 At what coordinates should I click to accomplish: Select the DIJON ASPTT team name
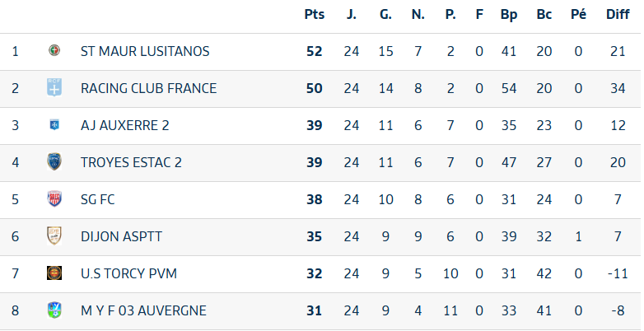coord(121,236)
